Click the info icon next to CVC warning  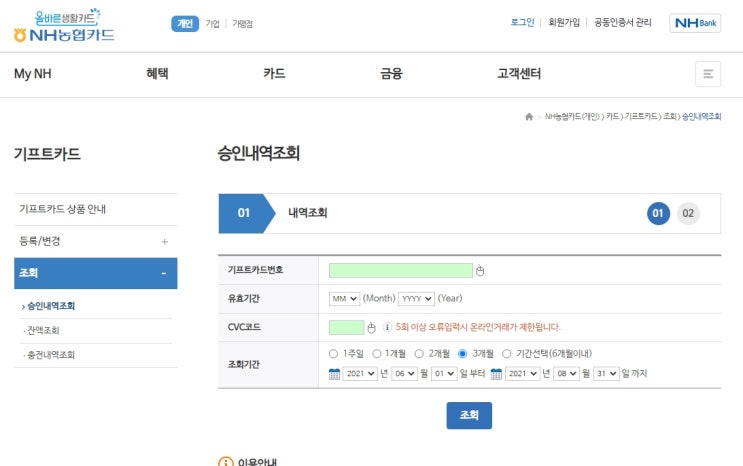(387, 327)
